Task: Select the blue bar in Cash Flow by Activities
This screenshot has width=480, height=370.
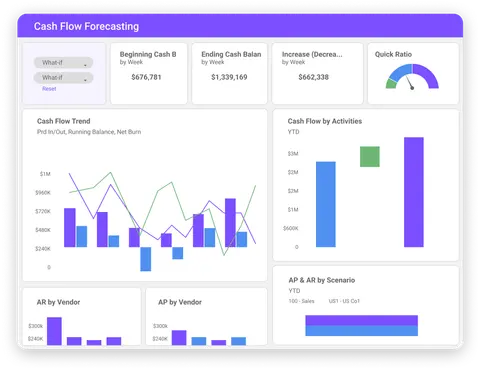Action: (326, 204)
